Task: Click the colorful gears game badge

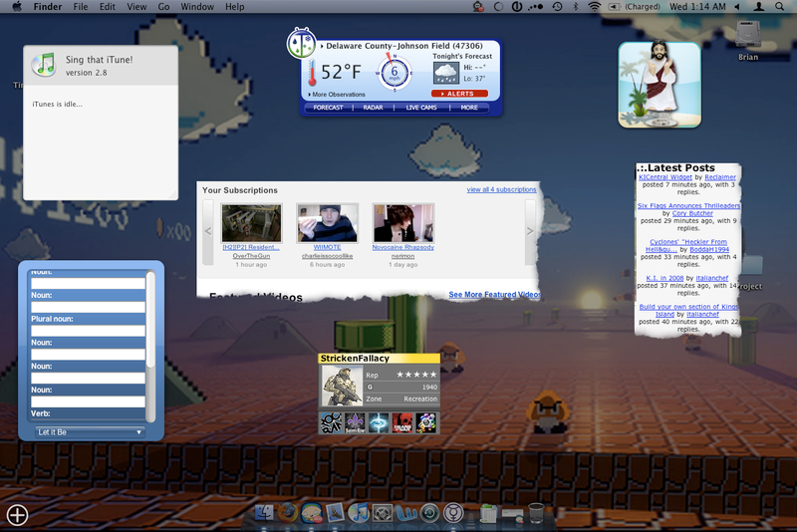Action: pos(426,422)
